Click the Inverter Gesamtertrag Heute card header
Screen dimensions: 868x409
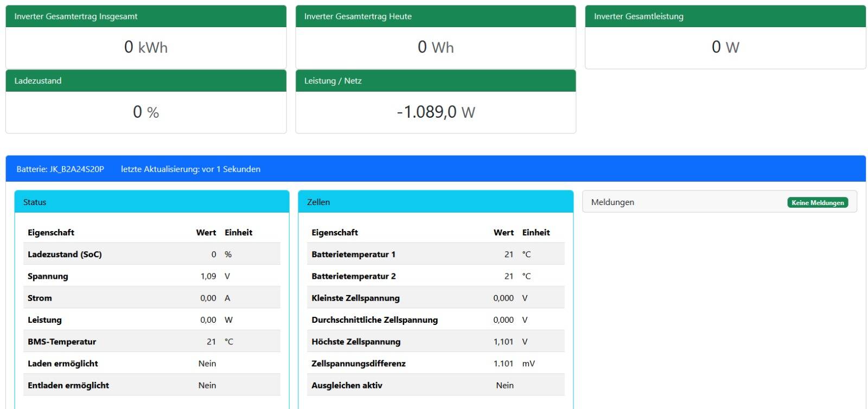click(436, 16)
